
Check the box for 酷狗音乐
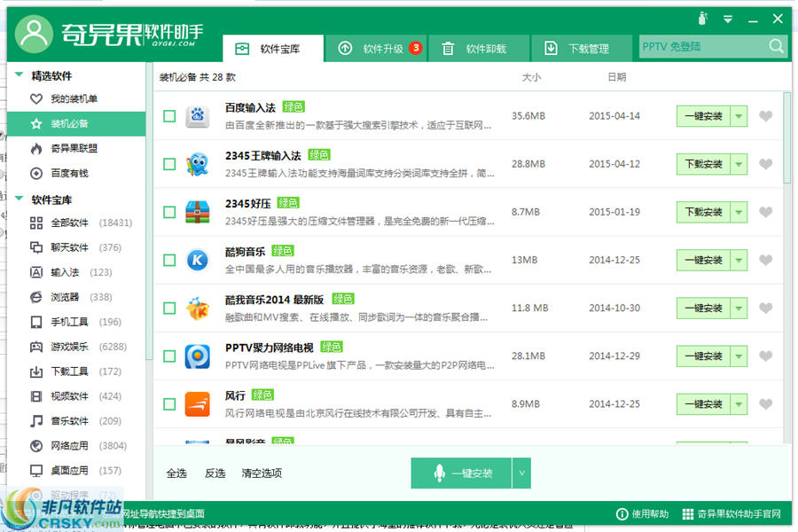point(169,260)
